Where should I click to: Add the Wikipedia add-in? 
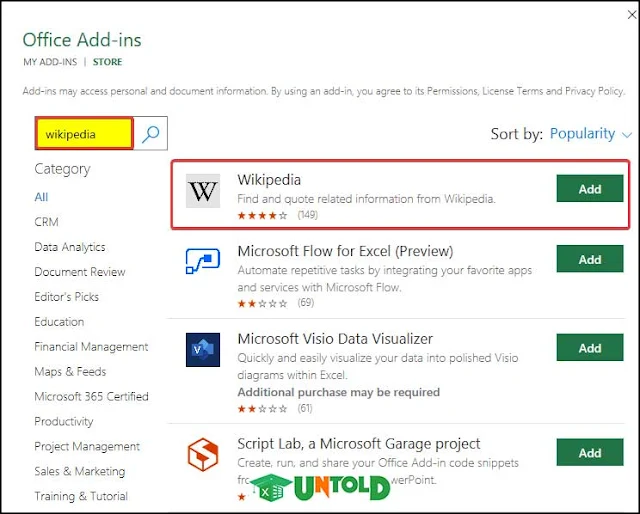tap(590, 189)
